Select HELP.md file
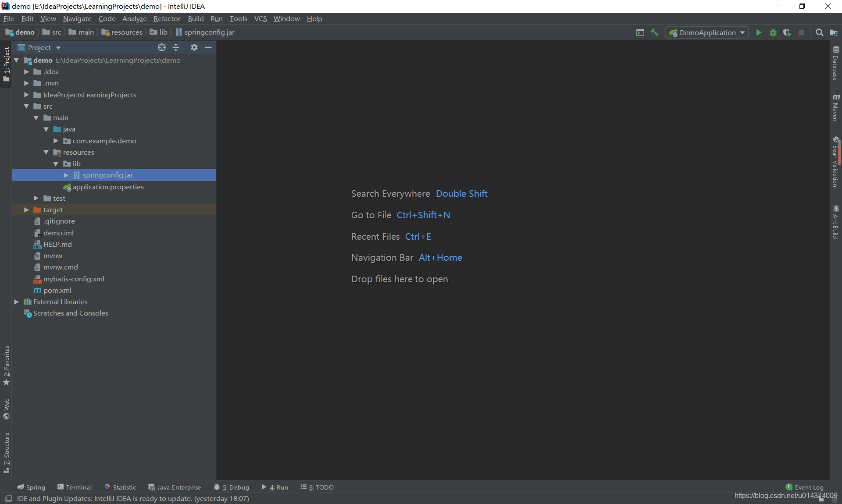 point(53,244)
